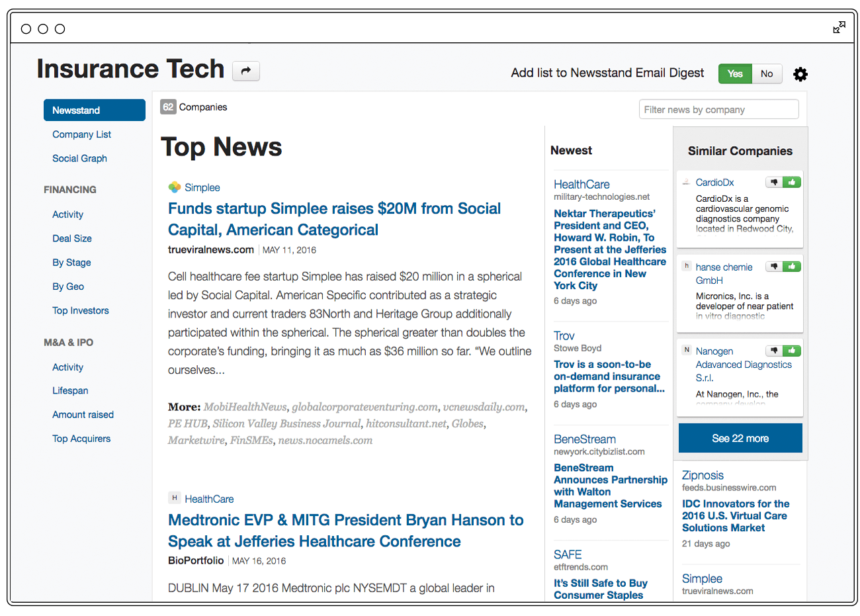Open Lifespan in the sidebar
The width and height of the screenshot is (860, 616).
[70, 390]
